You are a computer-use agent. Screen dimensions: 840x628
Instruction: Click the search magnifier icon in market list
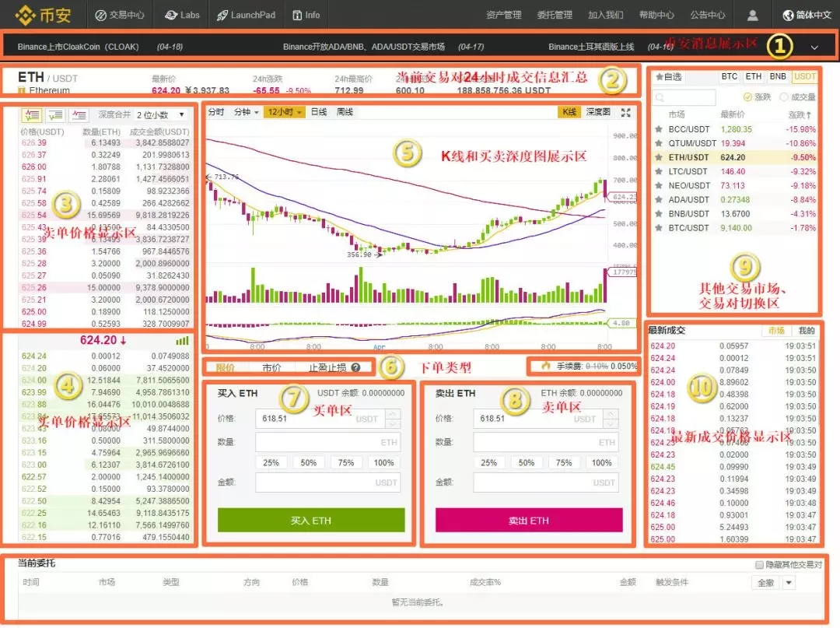(x=660, y=97)
